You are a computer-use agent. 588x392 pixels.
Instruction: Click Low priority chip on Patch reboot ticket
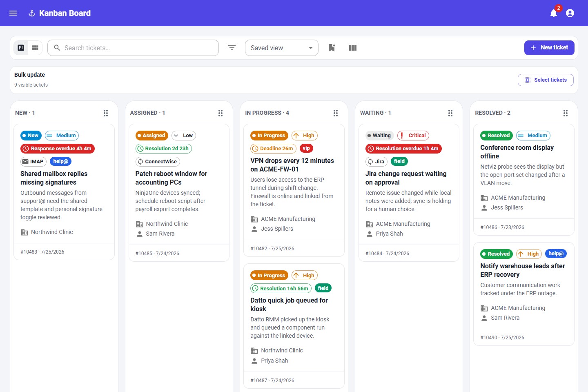click(x=184, y=136)
